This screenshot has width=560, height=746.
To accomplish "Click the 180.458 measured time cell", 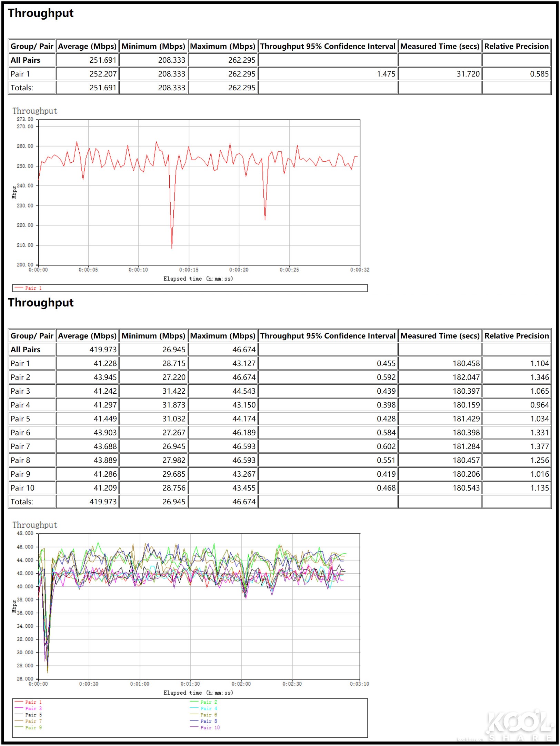I will (x=440, y=363).
